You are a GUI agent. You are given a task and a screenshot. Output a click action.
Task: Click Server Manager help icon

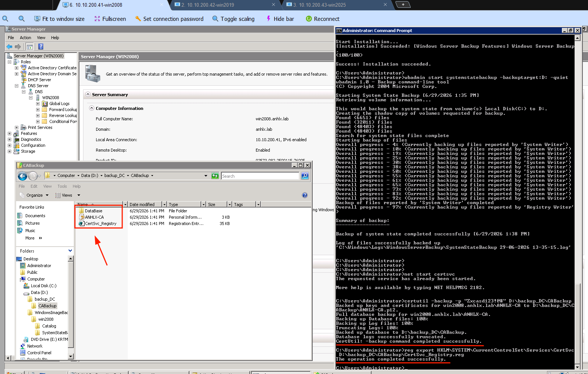41,47
